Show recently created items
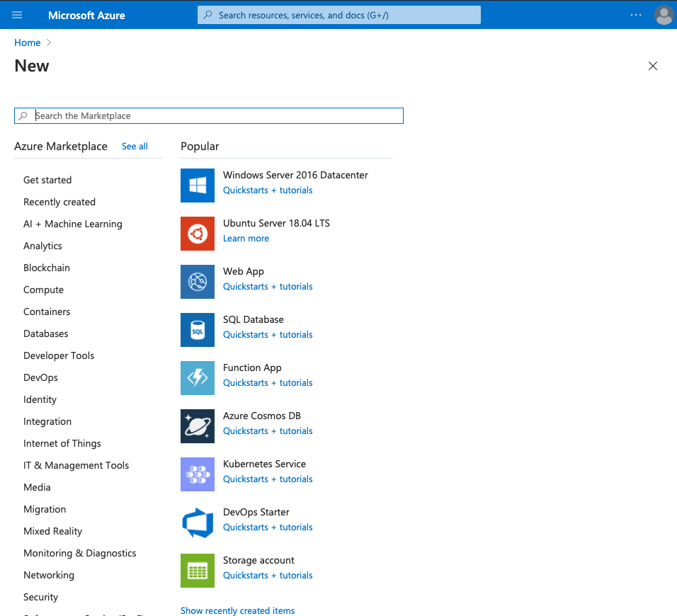The width and height of the screenshot is (677, 616). [x=237, y=610]
